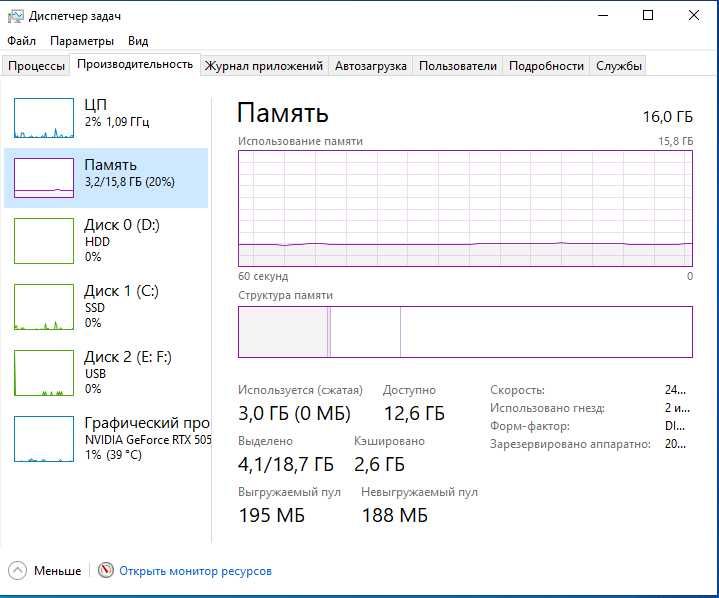719x598 pixels.
Task: Select the Службы tab
Action: (x=618, y=66)
